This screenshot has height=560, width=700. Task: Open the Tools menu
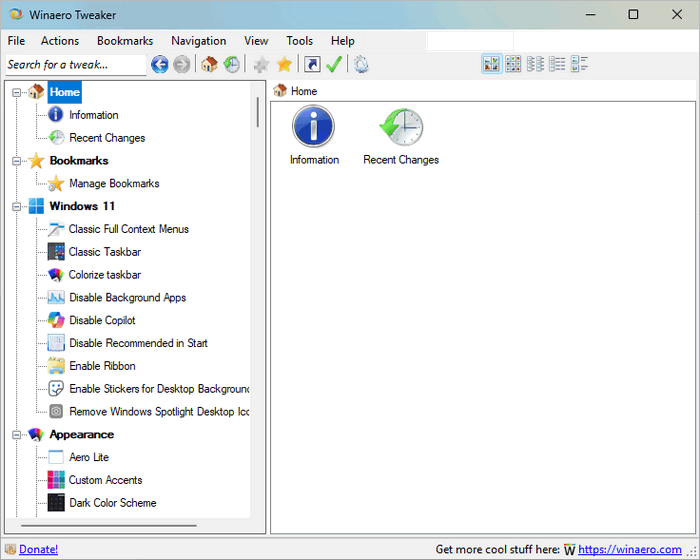[299, 41]
